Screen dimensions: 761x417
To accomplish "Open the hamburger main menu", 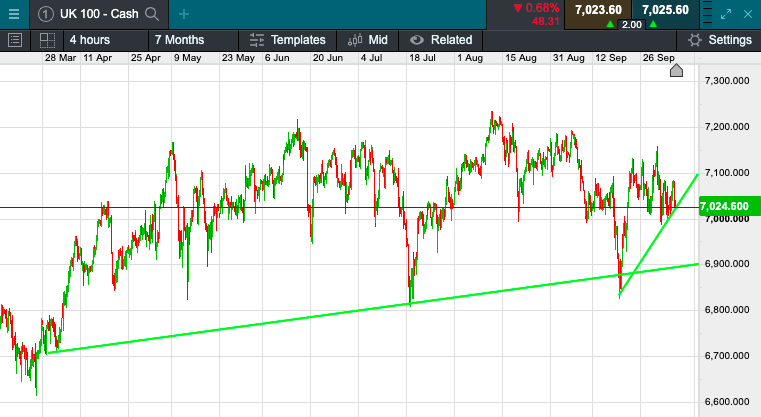I will tap(13, 13).
